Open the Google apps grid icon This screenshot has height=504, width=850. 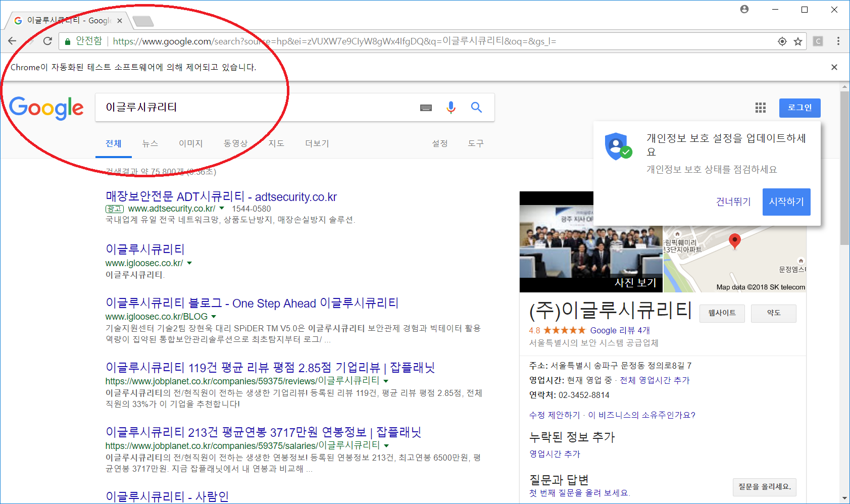click(x=761, y=108)
